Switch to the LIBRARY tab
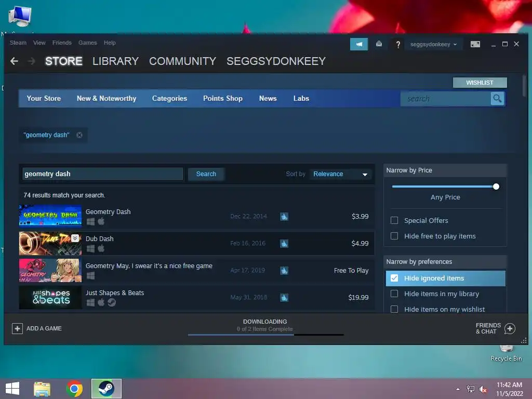The height and width of the screenshot is (399, 532). (115, 61)
